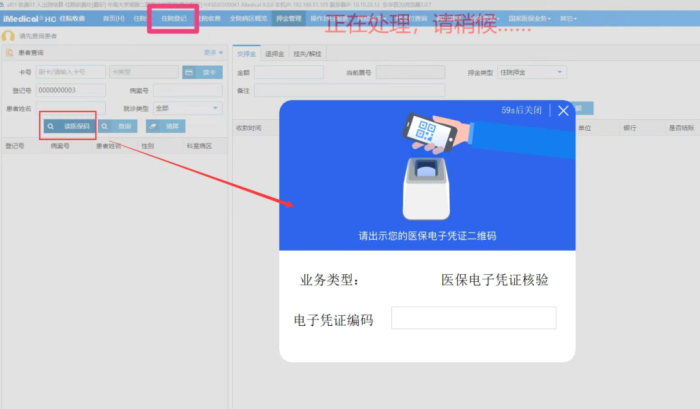
Task: Click the 性别 column header
Action: pyautogui.click(x=148, y=146)
